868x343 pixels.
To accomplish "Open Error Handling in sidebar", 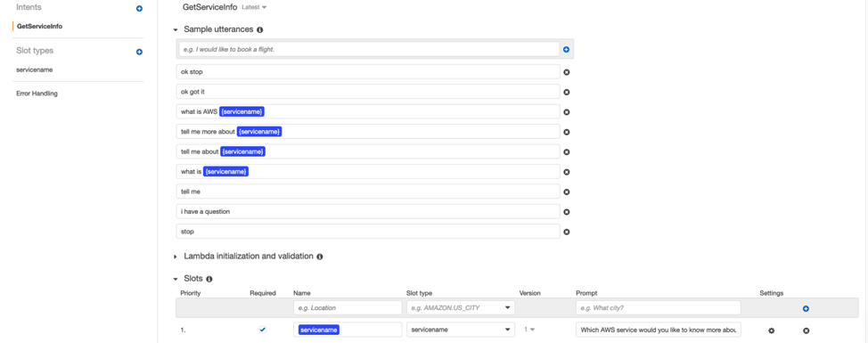I will [x=37, y=94].
